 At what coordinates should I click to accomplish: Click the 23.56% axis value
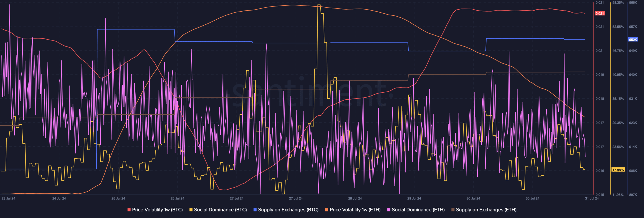coord(618,147)
